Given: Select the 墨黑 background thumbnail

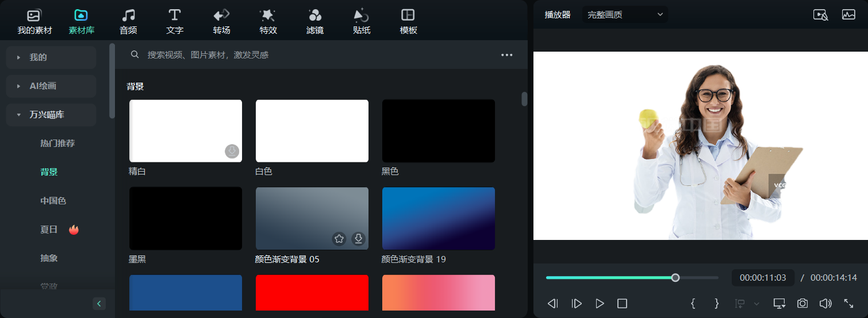Looking at the screenshot, I should tap(186, 218).
